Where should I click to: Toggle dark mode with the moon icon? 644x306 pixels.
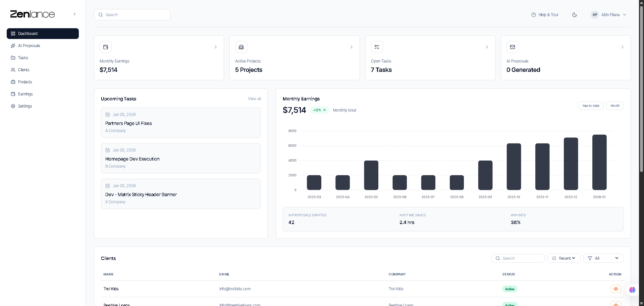pos(575,15)
